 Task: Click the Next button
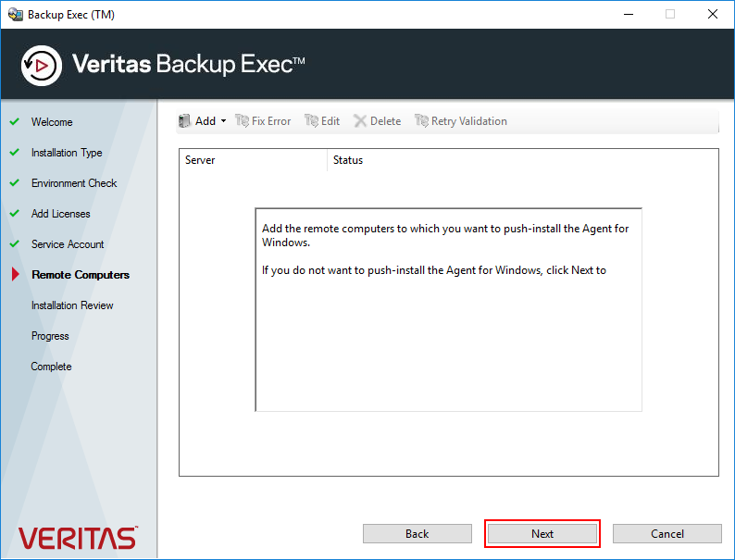click(x=542, y=534)
